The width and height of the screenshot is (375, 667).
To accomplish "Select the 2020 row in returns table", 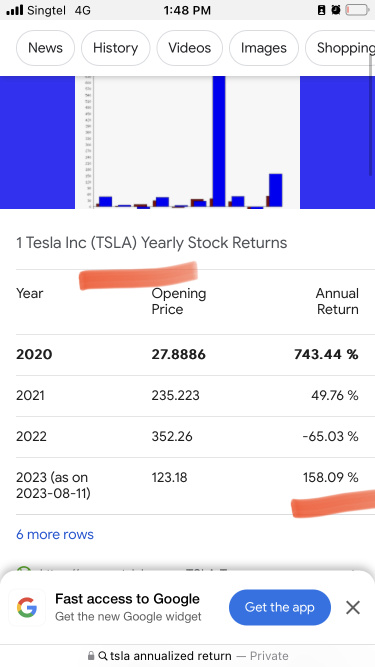I will point(188,355).
